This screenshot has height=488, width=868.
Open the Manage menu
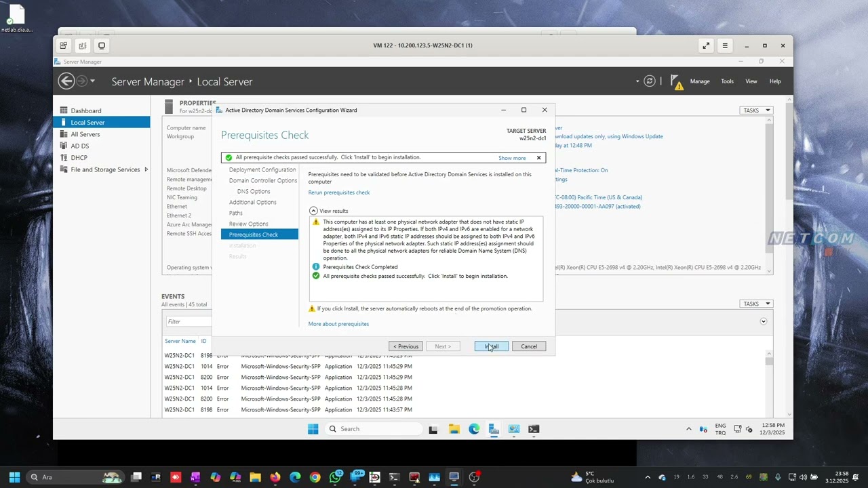(700, 81)
